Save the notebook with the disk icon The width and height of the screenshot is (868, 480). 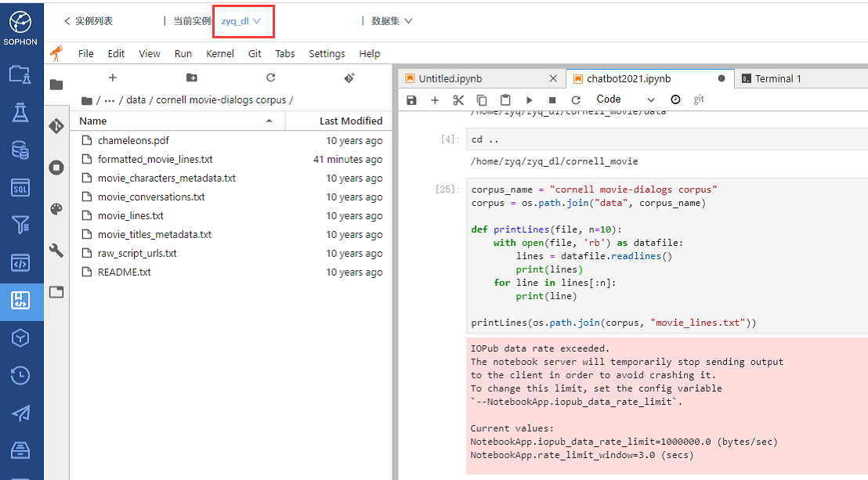[x=412, y=99]
